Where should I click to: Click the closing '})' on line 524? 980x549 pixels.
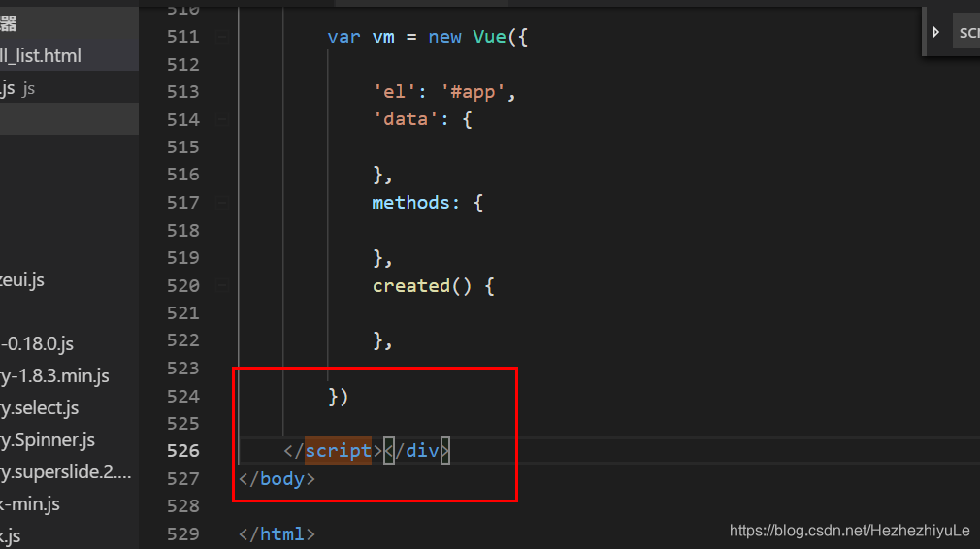click(338, 397)
